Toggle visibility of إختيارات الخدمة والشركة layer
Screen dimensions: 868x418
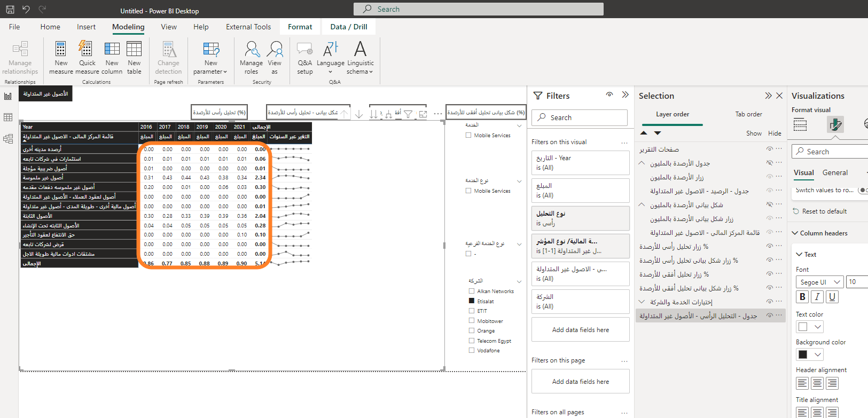770,302
